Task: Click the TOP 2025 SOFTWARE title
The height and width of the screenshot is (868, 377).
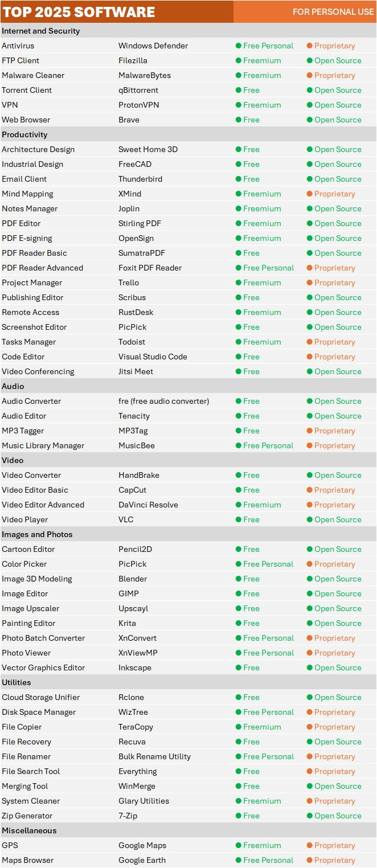Action: point(79,11)
